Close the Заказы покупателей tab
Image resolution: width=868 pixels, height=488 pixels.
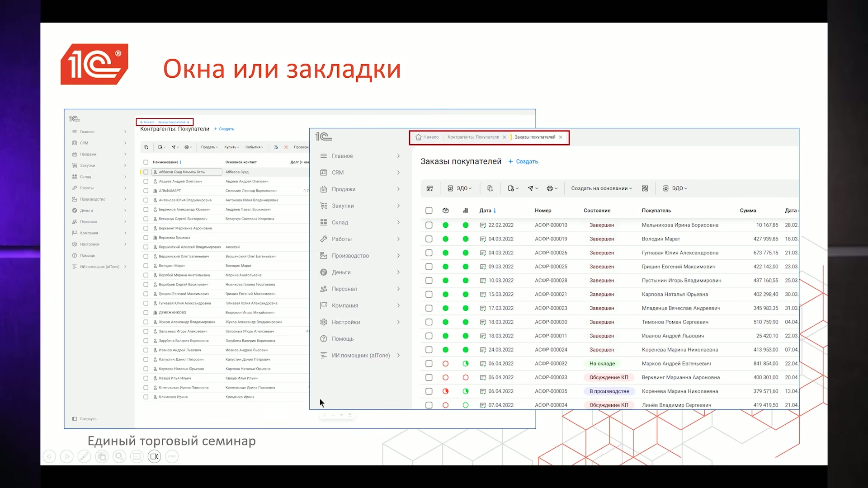(561, 137)
